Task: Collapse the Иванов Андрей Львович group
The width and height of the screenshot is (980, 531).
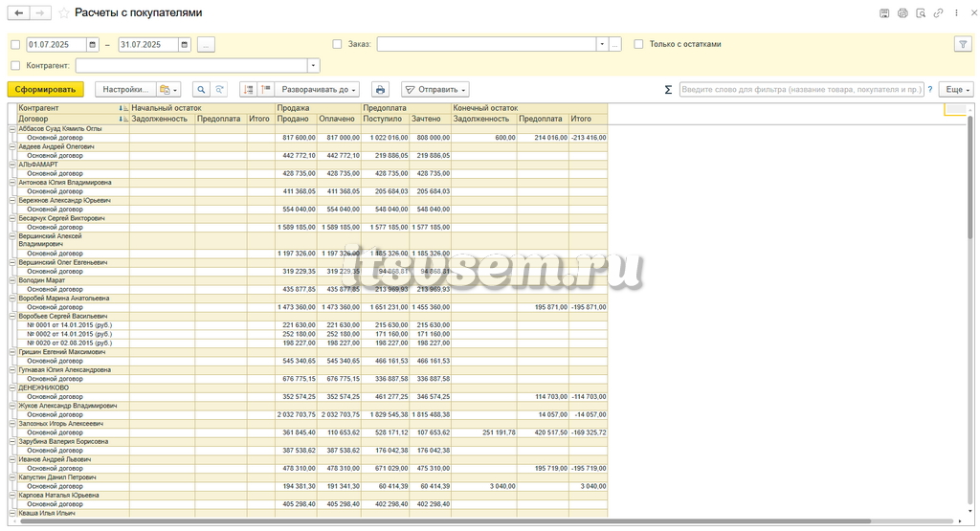Action: click(11, 460)
